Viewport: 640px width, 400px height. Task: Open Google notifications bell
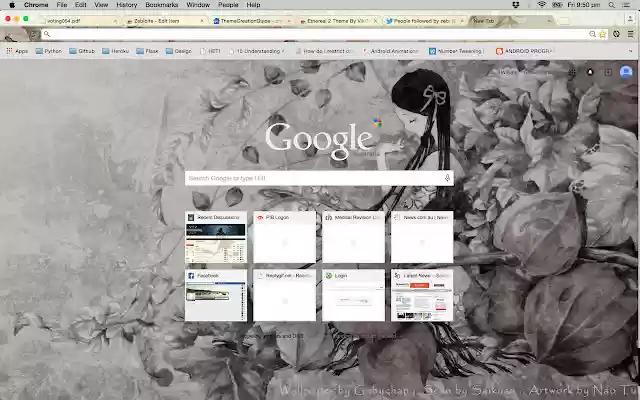point(590,72)
